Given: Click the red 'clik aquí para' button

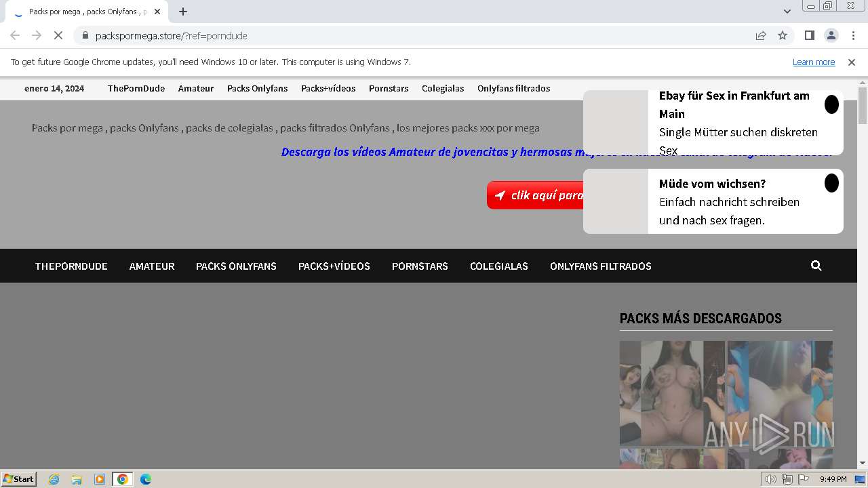Looking at the screenshot, I should tap(535, 195).
